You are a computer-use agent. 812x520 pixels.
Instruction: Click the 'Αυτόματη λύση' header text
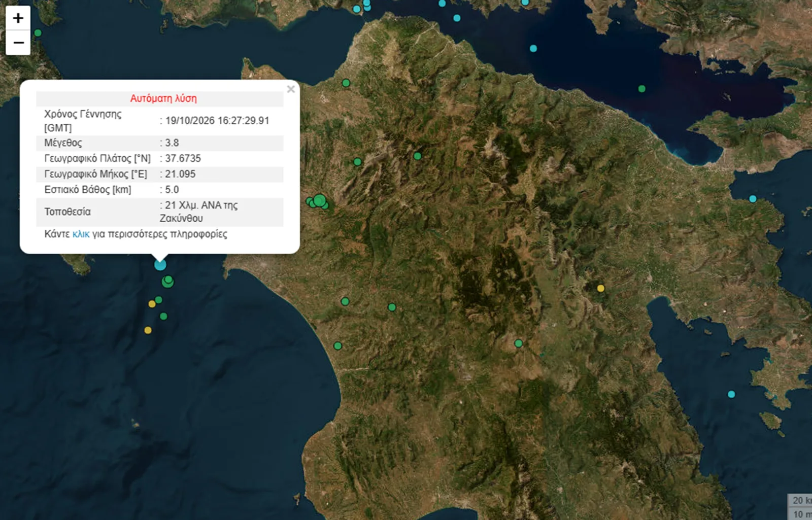click(163, 98)
